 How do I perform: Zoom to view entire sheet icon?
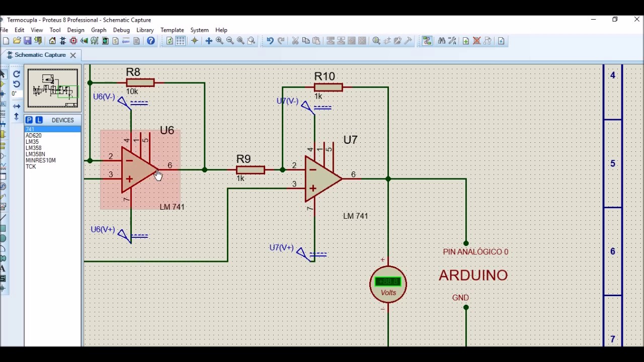[240, 41]
